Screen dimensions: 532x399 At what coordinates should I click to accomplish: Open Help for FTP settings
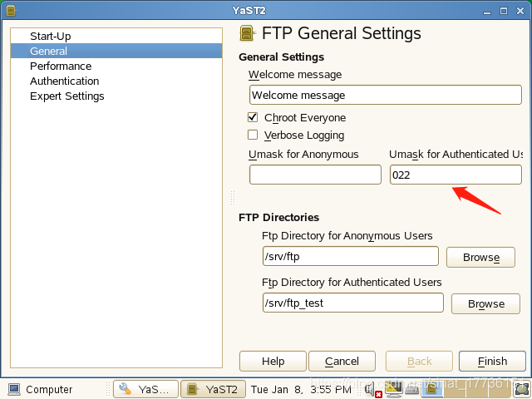pos(273,361)
